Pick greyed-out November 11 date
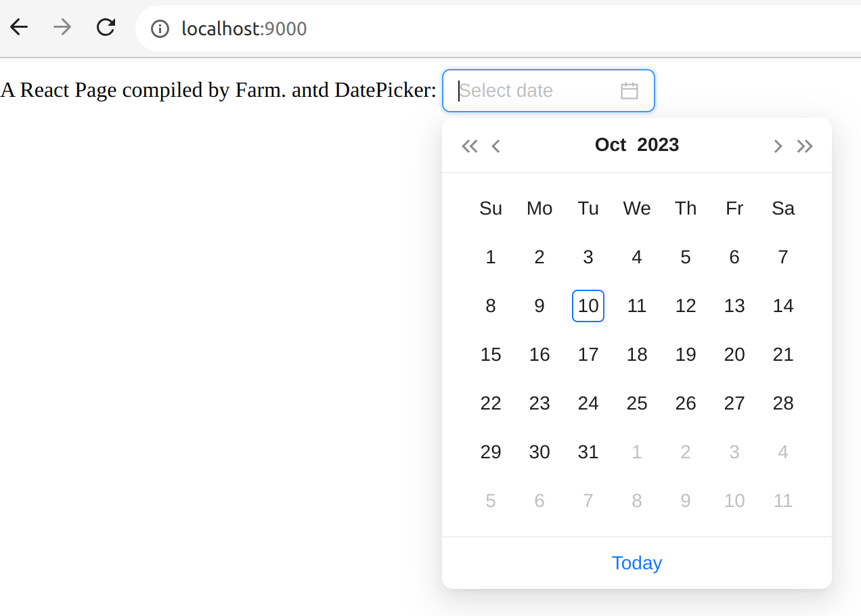Viewport: 861px width, 616px height. point(783,501)
